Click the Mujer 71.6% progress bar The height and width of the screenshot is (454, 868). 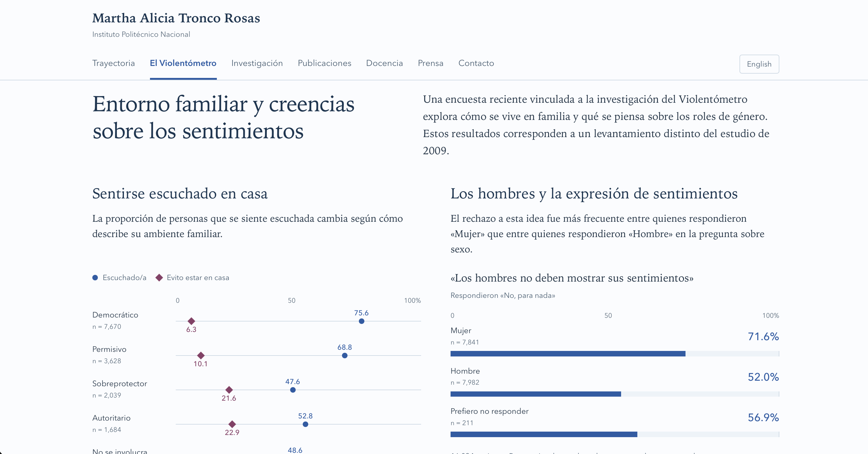pyautogui.click(x=615, y=354)
